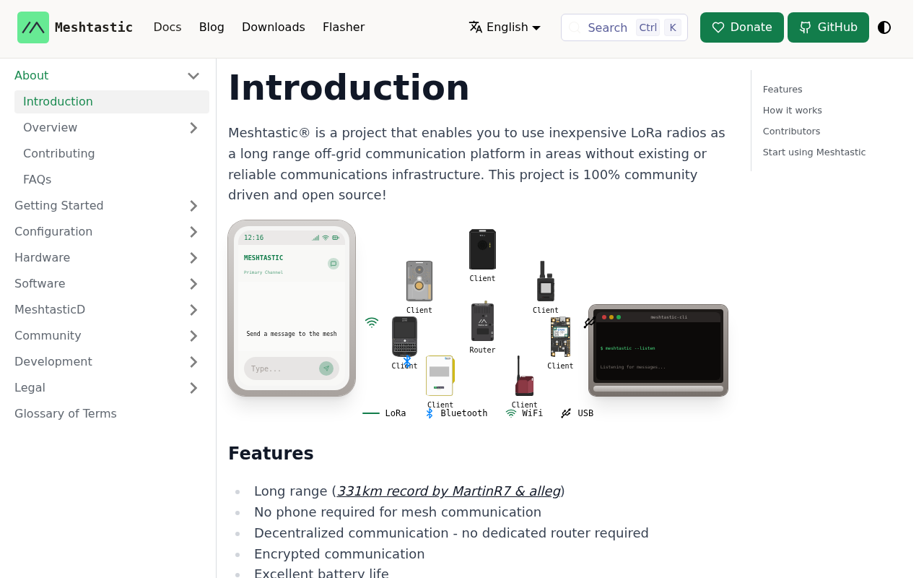Click the USB legend icon
924x578 pixels.
coord(566,413)
